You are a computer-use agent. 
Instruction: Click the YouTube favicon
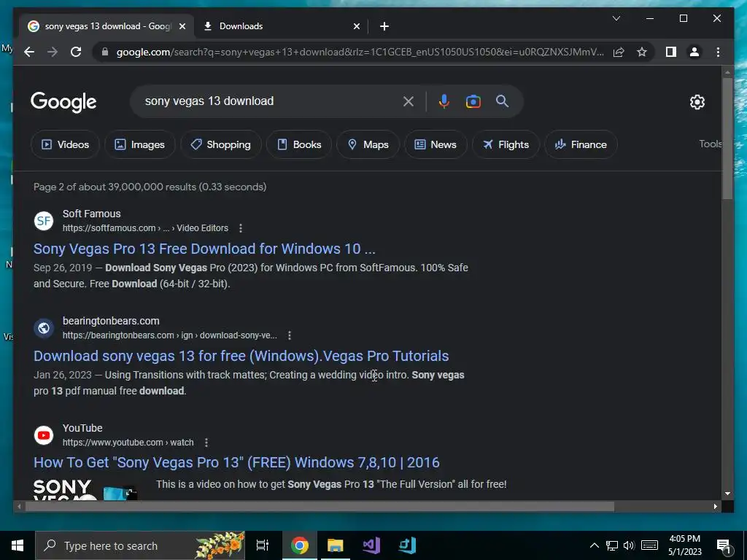(x=43, y=435)
